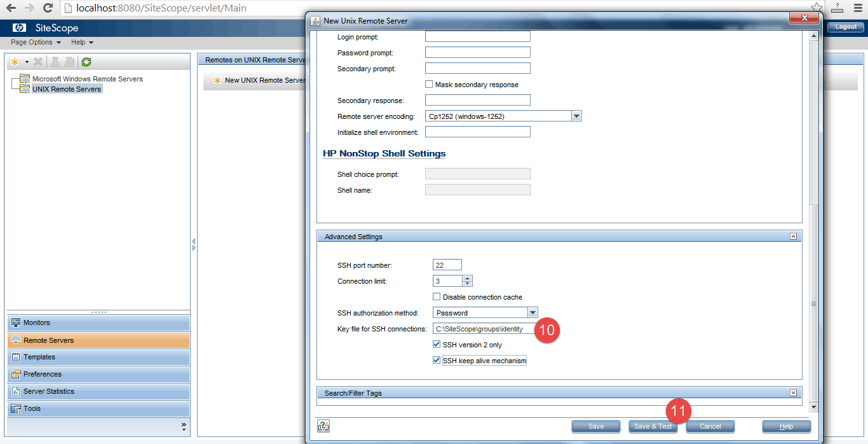Uncheck SSH version 2 only

click(437, 344)
